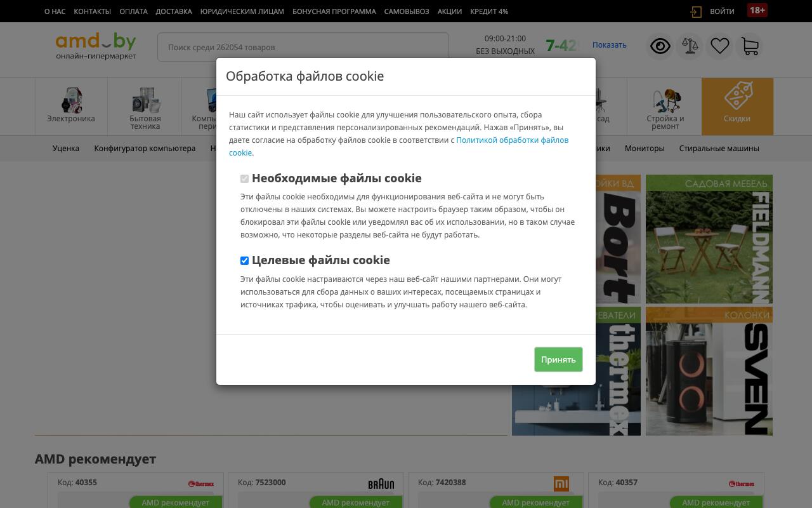
Task: Click the AMD рекомендует badge on product 40355
Action: click(176, 502)
